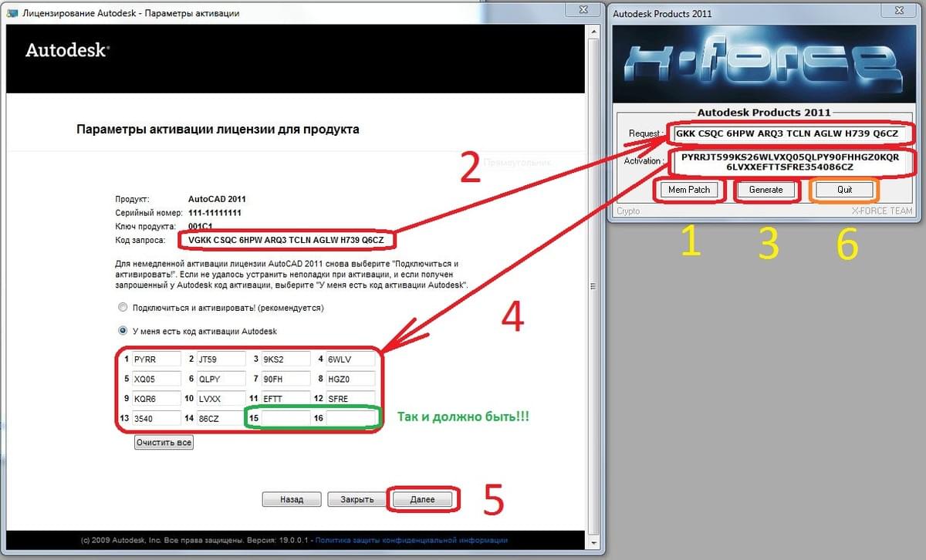926x560 pixels.
Task: Click the 'Crypto' label in the status strip
Action: tap(629, 211)
